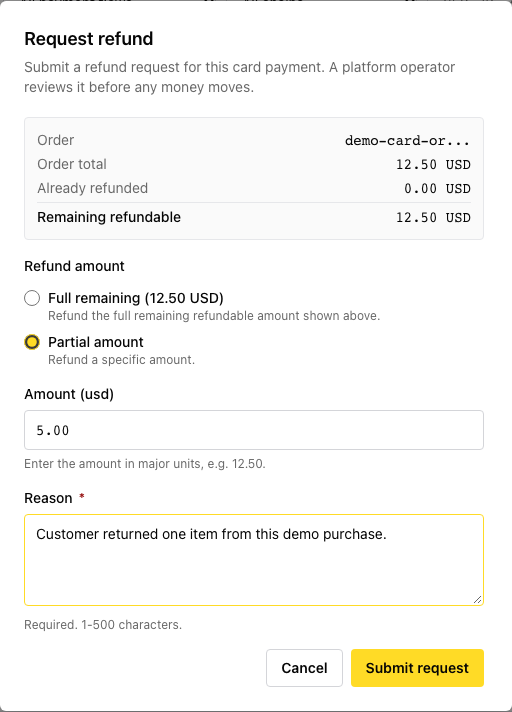
Task: Click the Remaining refundable label
Action: point(109,218)
